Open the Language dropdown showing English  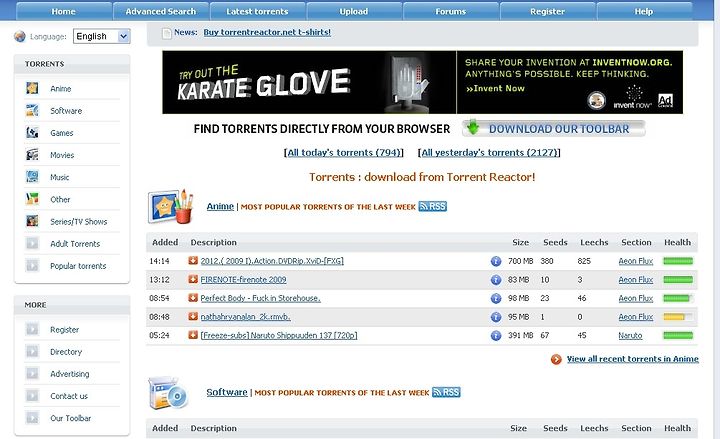[101, 36]
